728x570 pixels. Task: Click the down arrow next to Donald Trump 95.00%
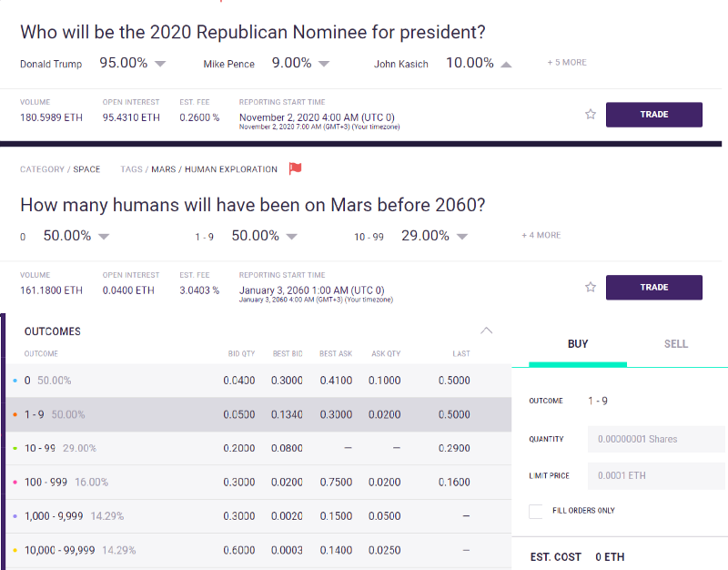pos(160,64)
